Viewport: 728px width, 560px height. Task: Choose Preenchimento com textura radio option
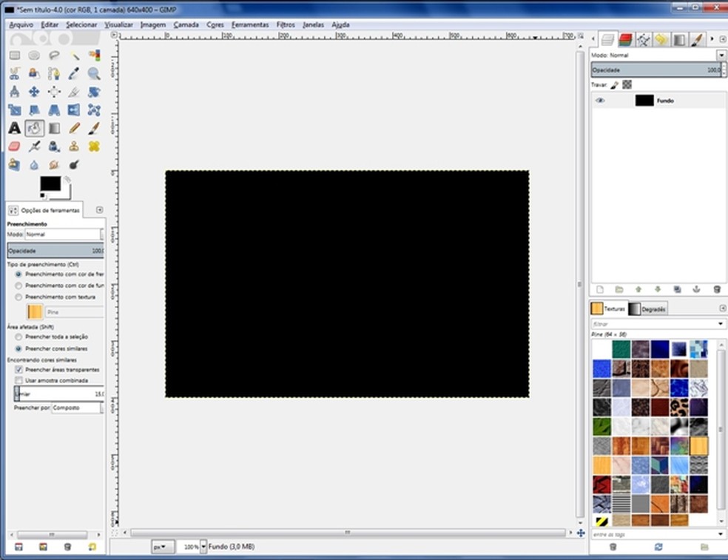[x=19, y=297]
